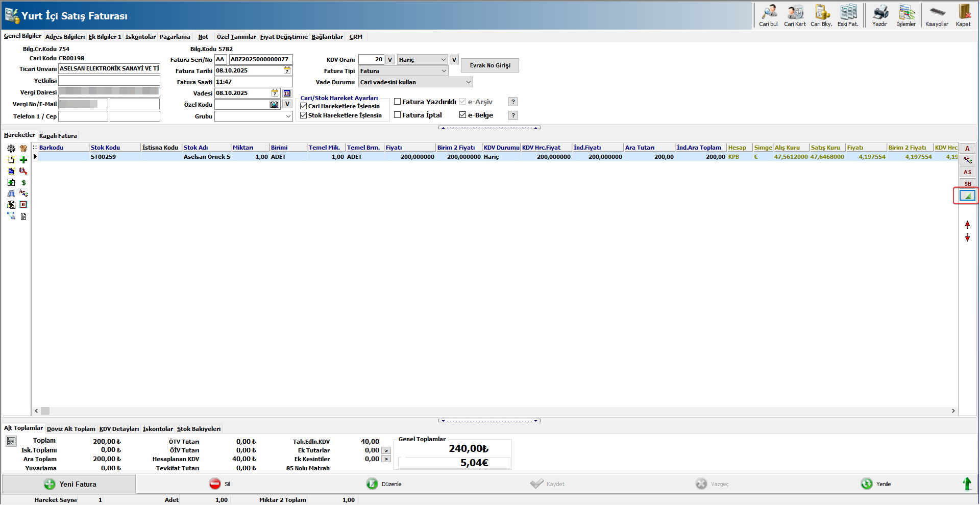Screen dimensions: 980x505
Task: Enable the Fatura Yazdırıldı checkbox
Action: pyautogui.click(x=398, y=102)
